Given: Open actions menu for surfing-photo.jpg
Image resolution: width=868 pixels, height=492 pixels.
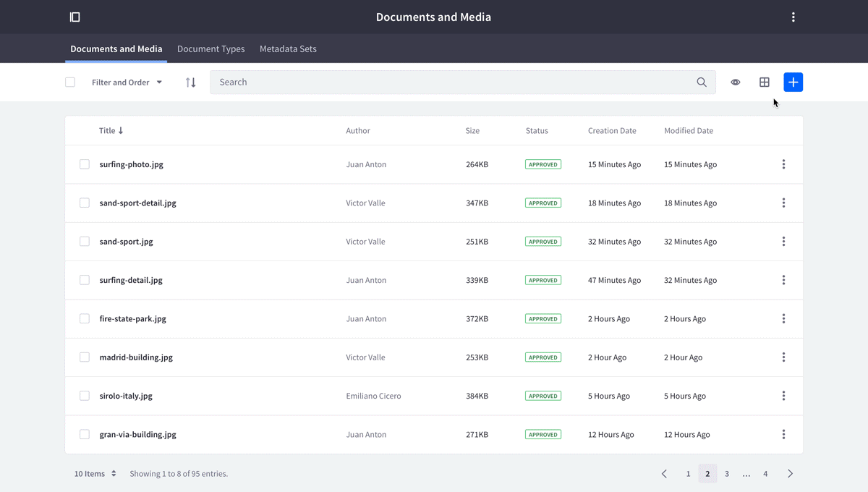Looking at the screenshot, I should (783, 164).
